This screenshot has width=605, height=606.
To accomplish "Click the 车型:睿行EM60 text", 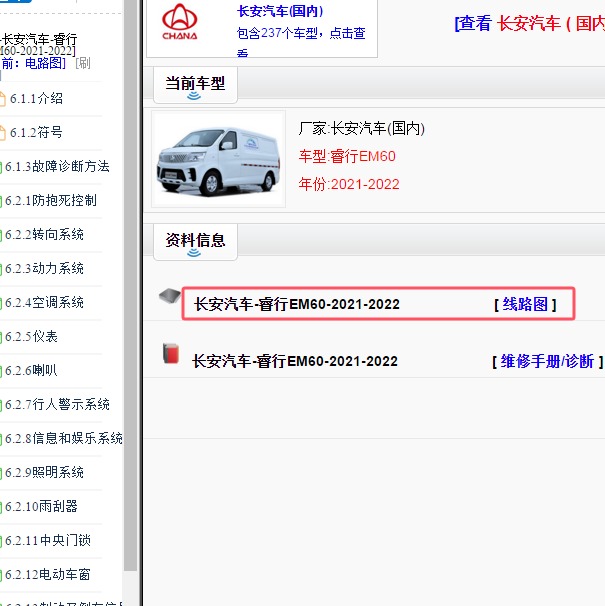I will [347, 157].
